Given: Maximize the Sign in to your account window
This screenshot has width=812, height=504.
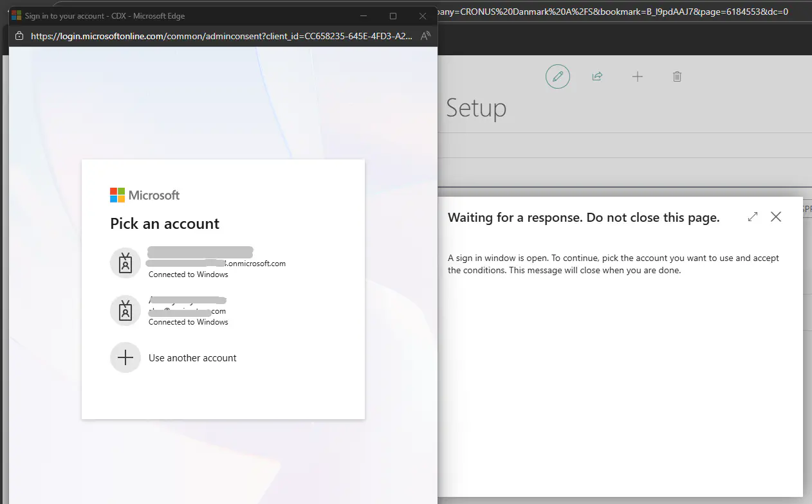Looking at the screenshot, I should pos(393,16).
